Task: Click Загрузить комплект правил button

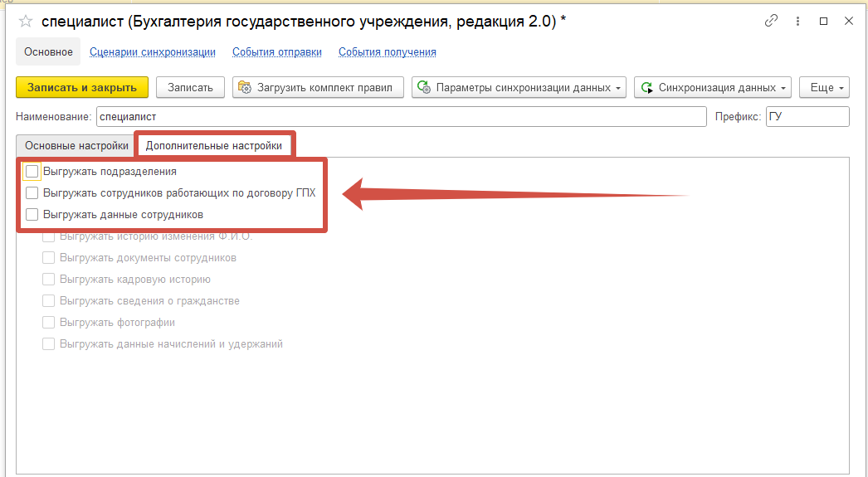Action: [x=319, y=87]
